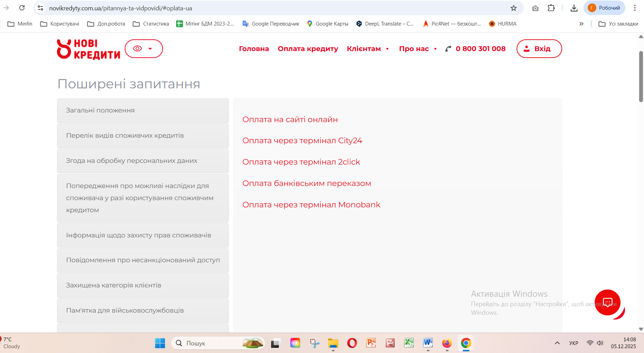
Task: Open the Windows Start menu
Action: [160, 343]
